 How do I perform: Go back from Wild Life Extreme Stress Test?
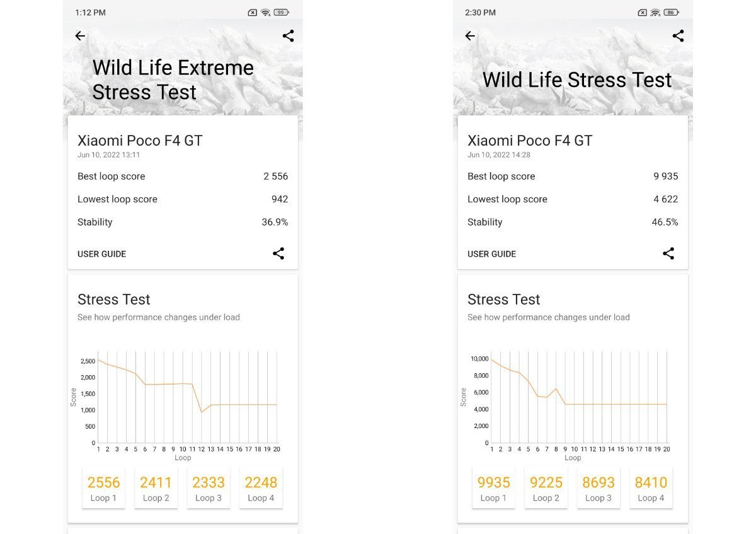pos(80,36)
